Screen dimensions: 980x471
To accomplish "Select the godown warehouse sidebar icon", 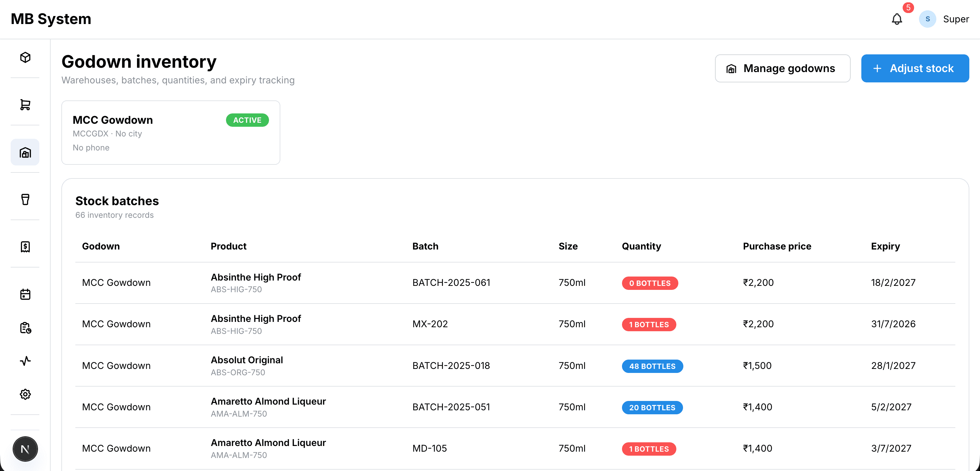I will click(25, 152).
